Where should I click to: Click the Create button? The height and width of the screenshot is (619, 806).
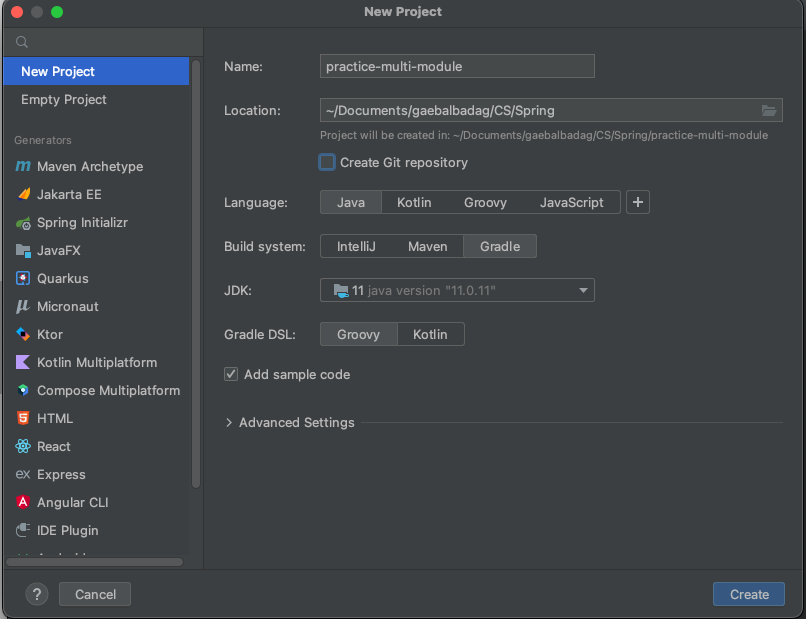(748, 594)
